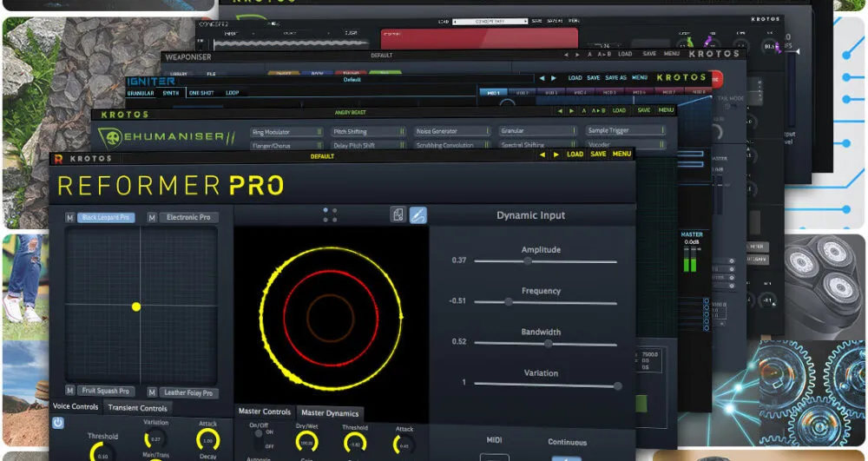
Task: Mute the Black Leopard Pro library
Action: coord(70,217)
